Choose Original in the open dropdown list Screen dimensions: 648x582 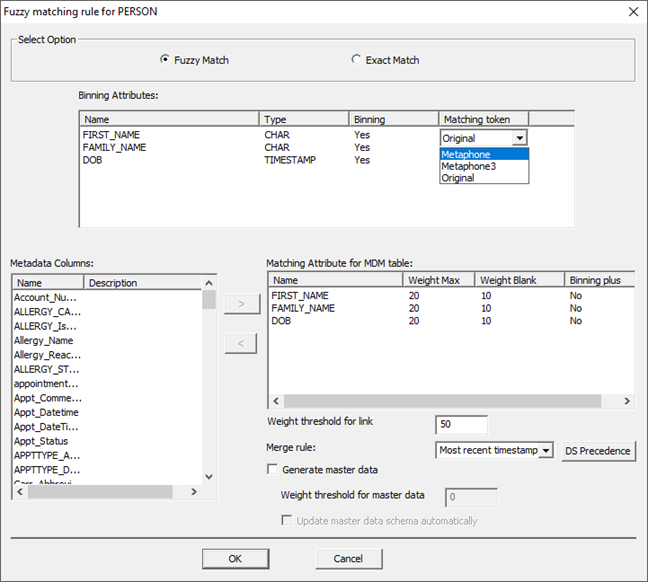[484, 178]
